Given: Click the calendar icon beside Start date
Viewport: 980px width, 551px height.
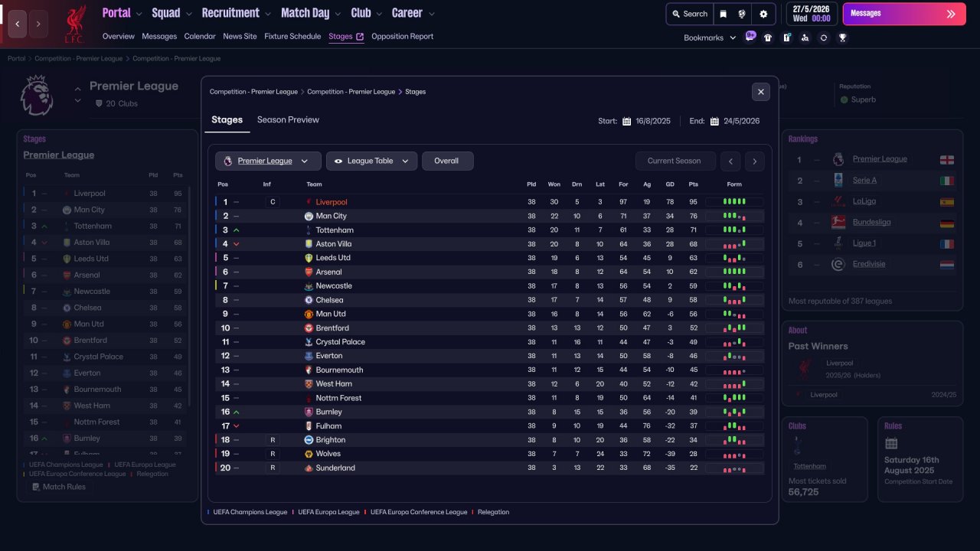Looking at the screenshot, I should [626, 121].
